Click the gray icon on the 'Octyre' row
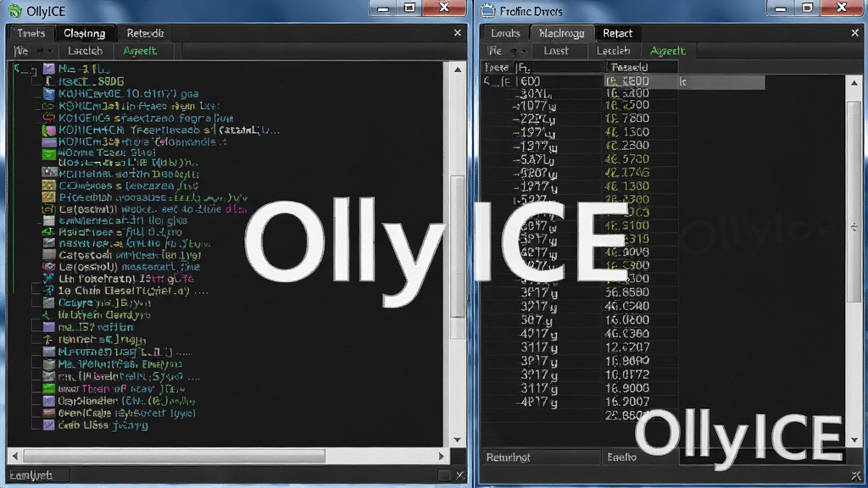Screen dimensions: 868x488 pyautogui.click(x=48, y=302)
